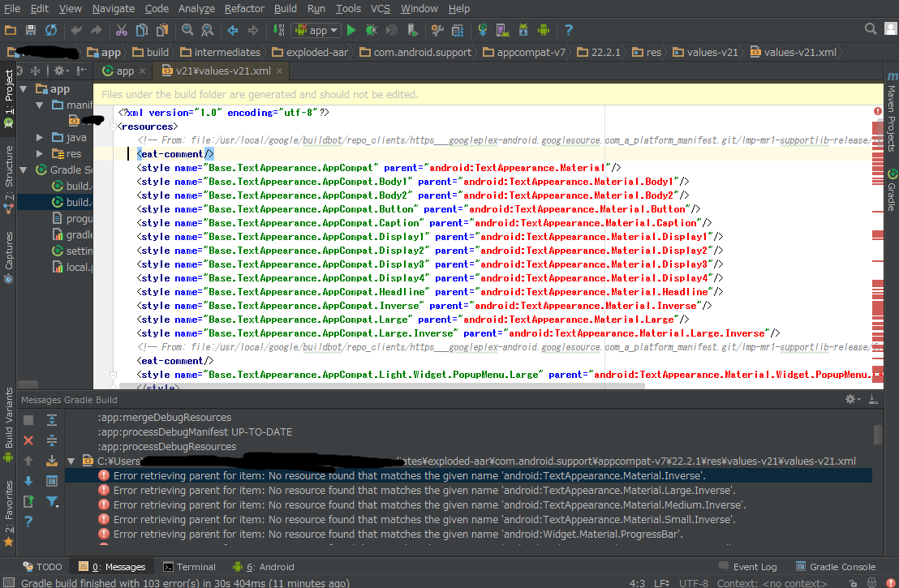The width and height of the screenshot is (899, 588).
Task: Attach debugger to Android process icon
Action: click(412, 30)
